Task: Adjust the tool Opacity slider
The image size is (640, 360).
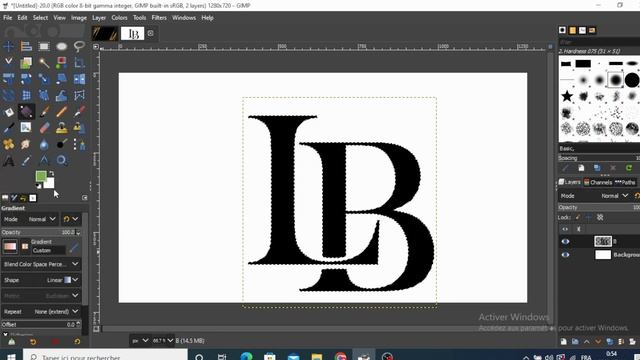Action: [41, 232]
